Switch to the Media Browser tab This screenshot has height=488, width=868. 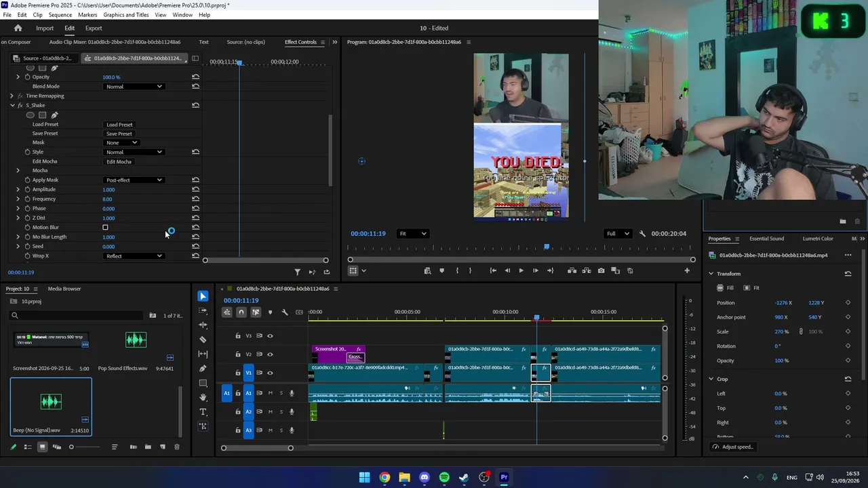click(64, 289)
